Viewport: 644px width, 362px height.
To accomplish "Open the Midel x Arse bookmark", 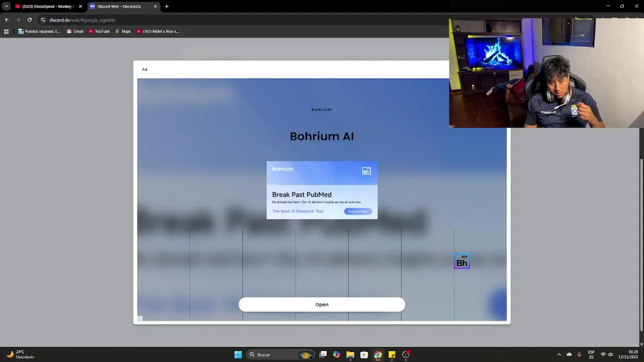I will coord(157,31).
